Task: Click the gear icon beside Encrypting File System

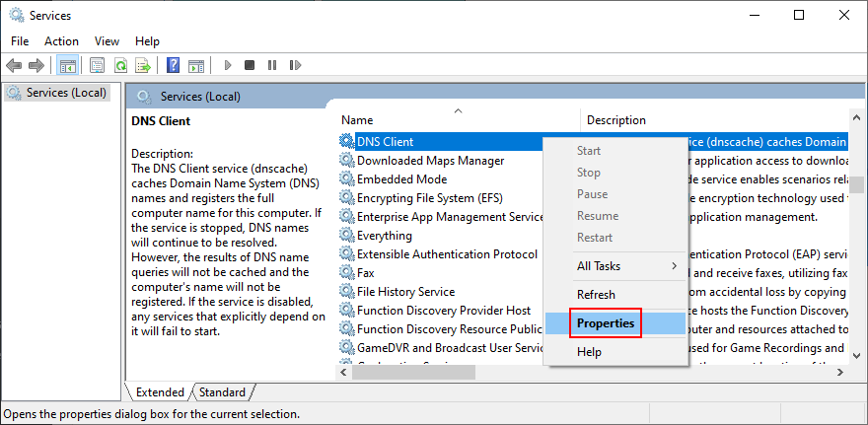Action: [346, 198]
